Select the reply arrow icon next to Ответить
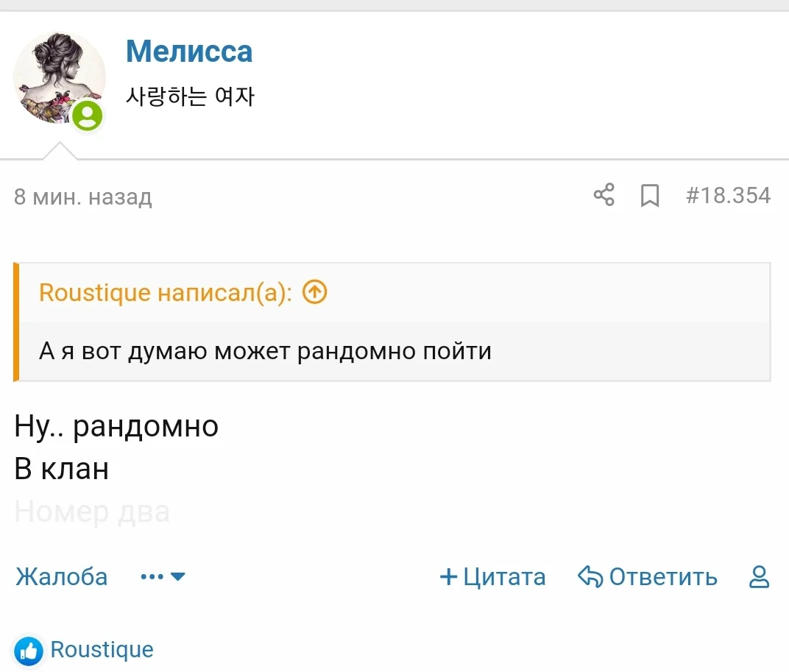The image size is (789, 672). tap(590, 577)
